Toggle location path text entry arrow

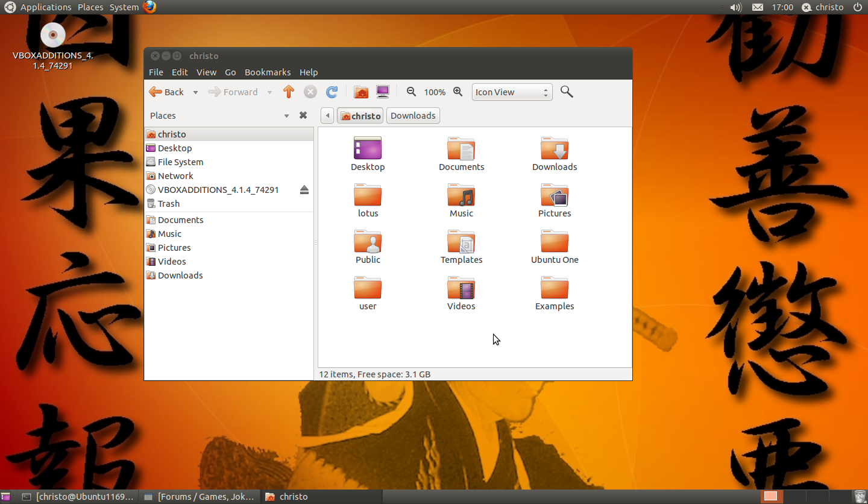(327, 116)
